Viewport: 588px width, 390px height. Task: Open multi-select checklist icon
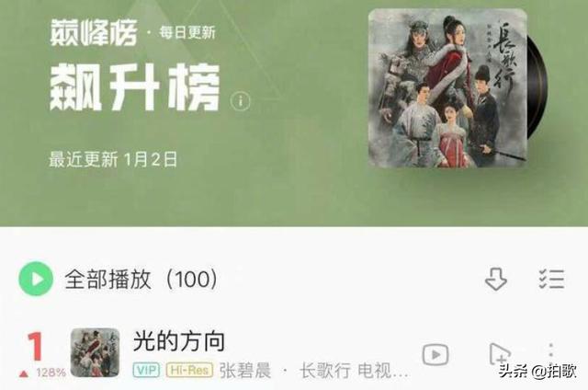point(551,279)
